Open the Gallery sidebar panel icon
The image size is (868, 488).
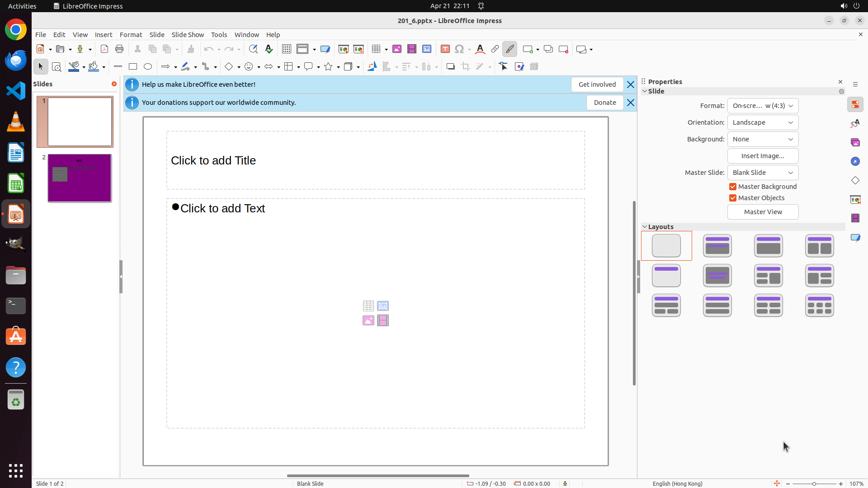click(x=855, y=142)
